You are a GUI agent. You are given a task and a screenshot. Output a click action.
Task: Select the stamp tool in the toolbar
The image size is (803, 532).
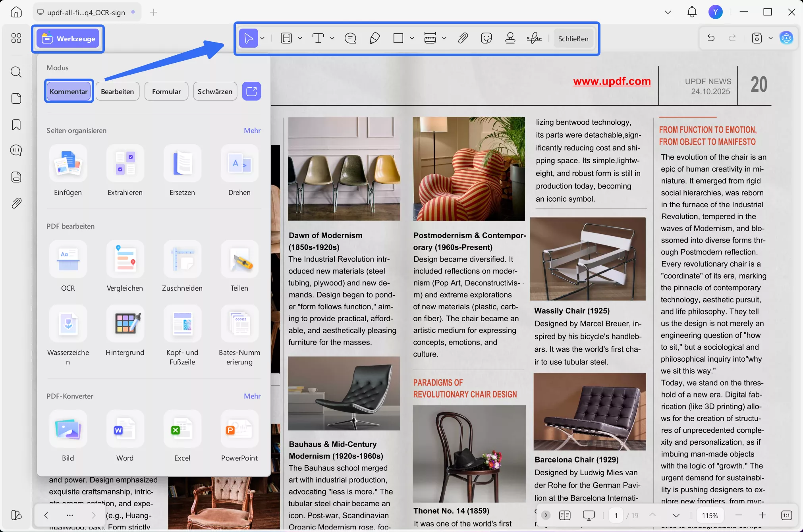click(x=510, y=38)
